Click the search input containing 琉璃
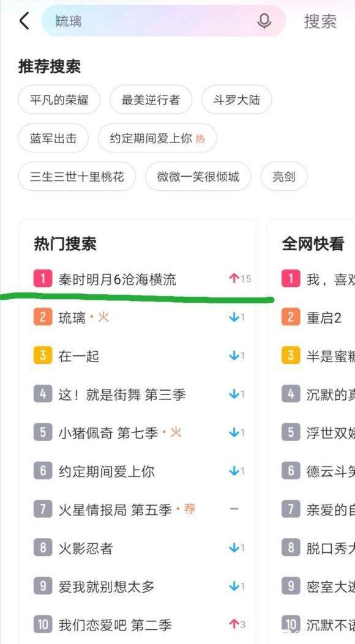The width and height of the screenshot is (355, 644). (x=122, y=20)
